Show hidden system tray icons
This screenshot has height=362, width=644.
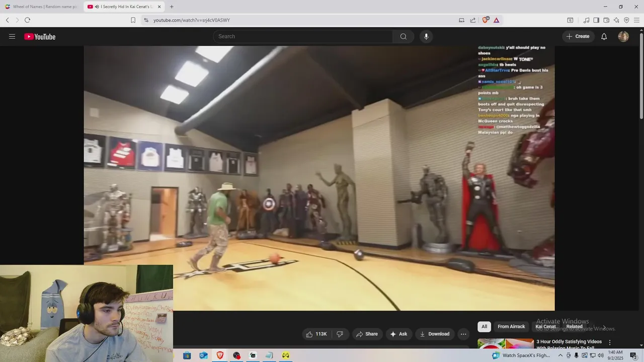coord(560,355)
